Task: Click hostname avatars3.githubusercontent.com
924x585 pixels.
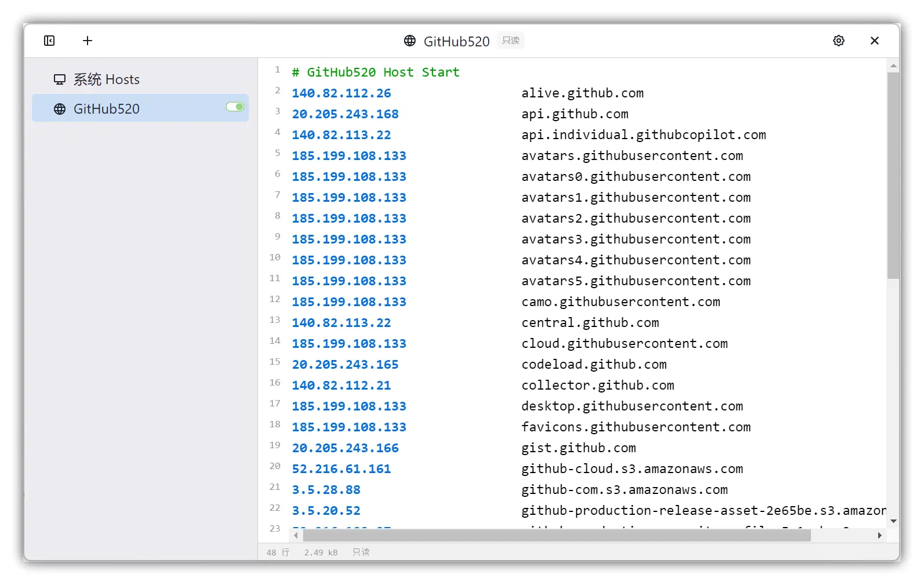Action: [636, 239]
